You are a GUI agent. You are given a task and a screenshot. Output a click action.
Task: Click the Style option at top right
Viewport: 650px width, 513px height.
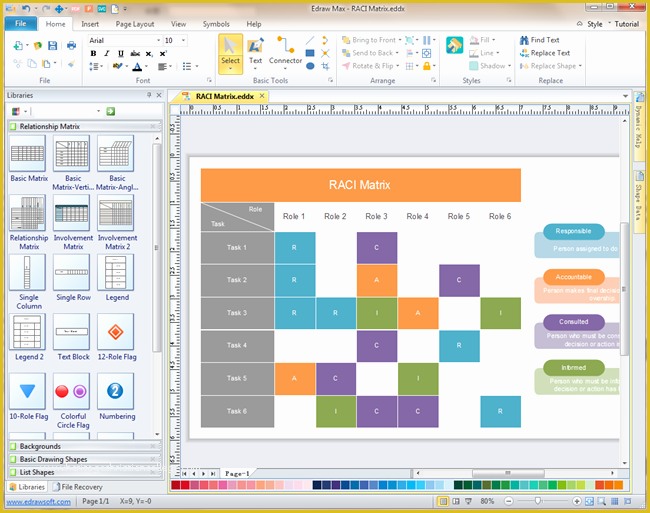coord(594,24)
